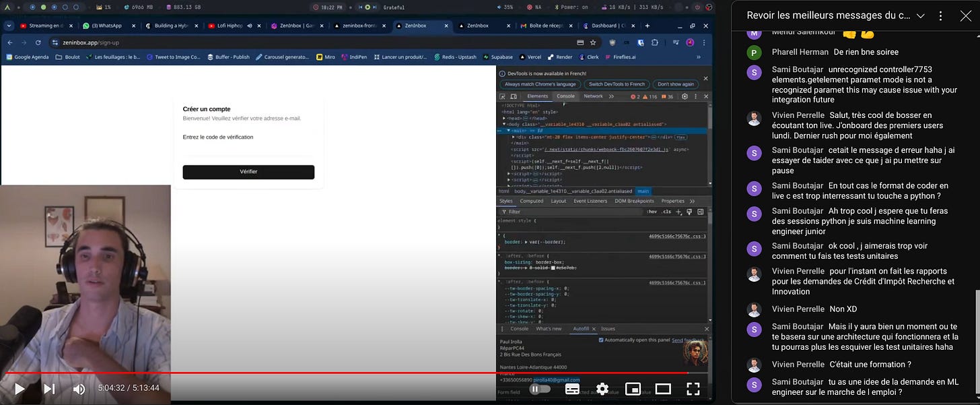Select the 'main' breadcrumb in DevTools

[643, 191]
